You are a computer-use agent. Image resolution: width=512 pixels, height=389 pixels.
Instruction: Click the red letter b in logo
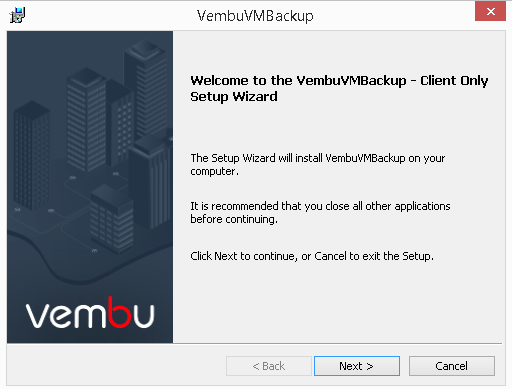[x=119, y=312]
